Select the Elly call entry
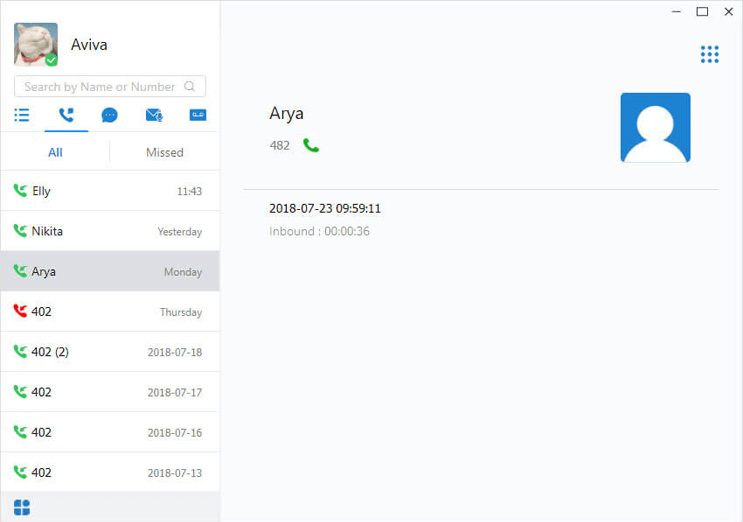Image resolution: width=743 pixels, height=522 pixels. pos(110,191)
